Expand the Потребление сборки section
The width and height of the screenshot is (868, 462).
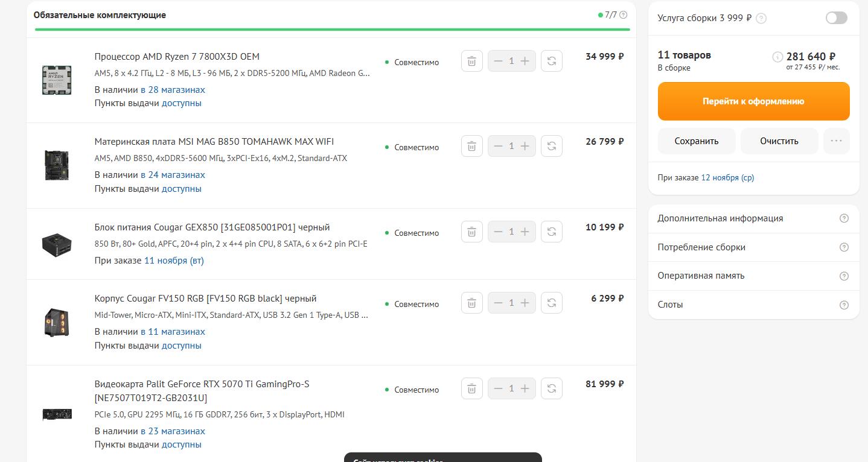pos(753,247)
